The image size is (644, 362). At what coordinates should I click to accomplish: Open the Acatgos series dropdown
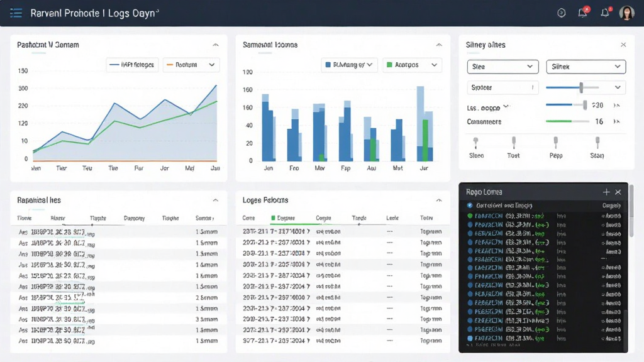click(412, 65)
